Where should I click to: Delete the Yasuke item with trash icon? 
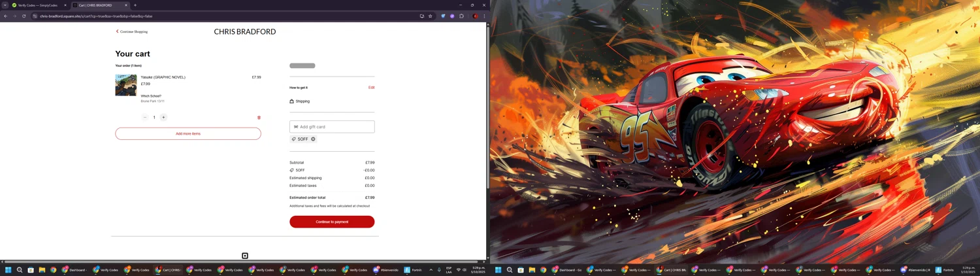tap(259, 118)
